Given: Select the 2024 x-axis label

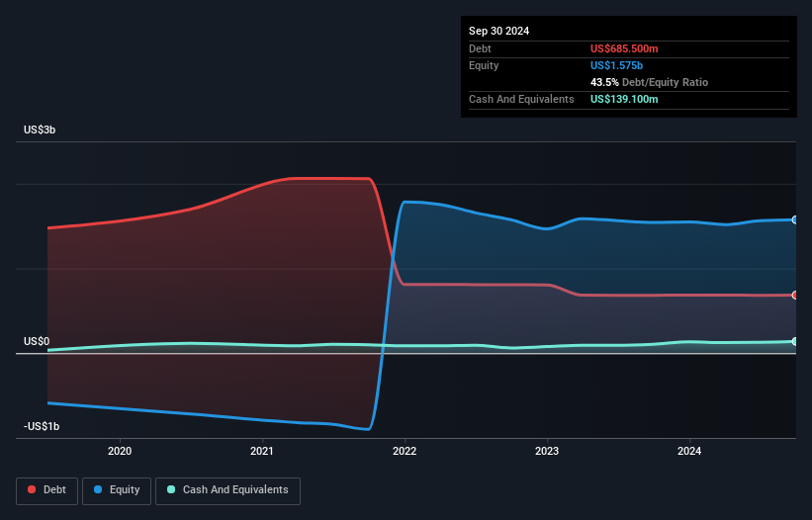Looking at the screenshot, I should click(689, 451).
